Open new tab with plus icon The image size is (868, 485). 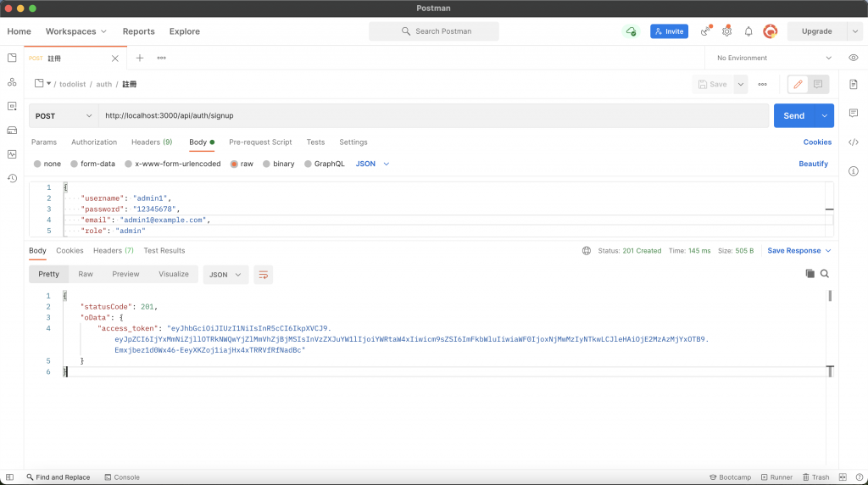[x=140, y=59]
